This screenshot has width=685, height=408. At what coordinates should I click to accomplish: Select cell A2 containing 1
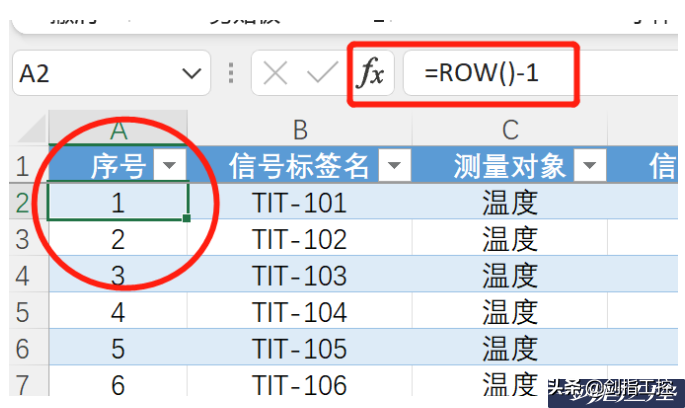[x=118, y=202]
